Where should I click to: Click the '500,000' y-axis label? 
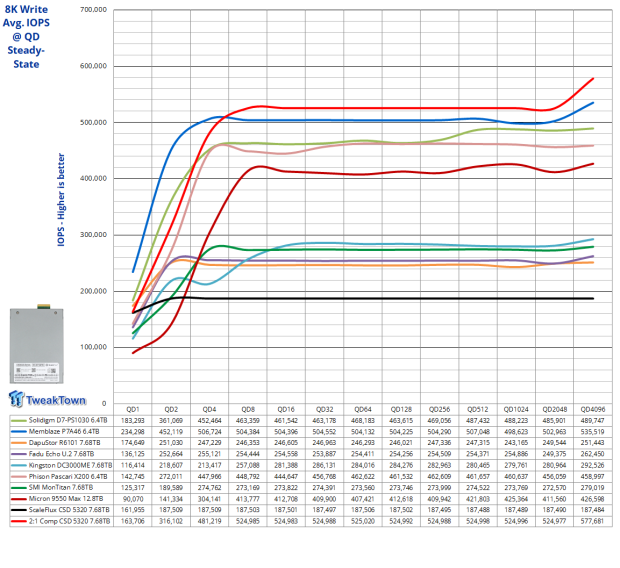(x=93, y=123)
